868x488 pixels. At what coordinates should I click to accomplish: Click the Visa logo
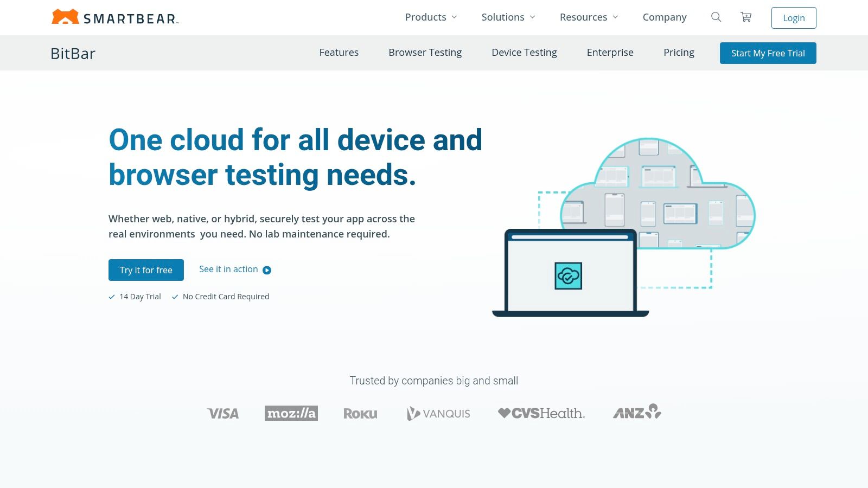tap(223, 413)
